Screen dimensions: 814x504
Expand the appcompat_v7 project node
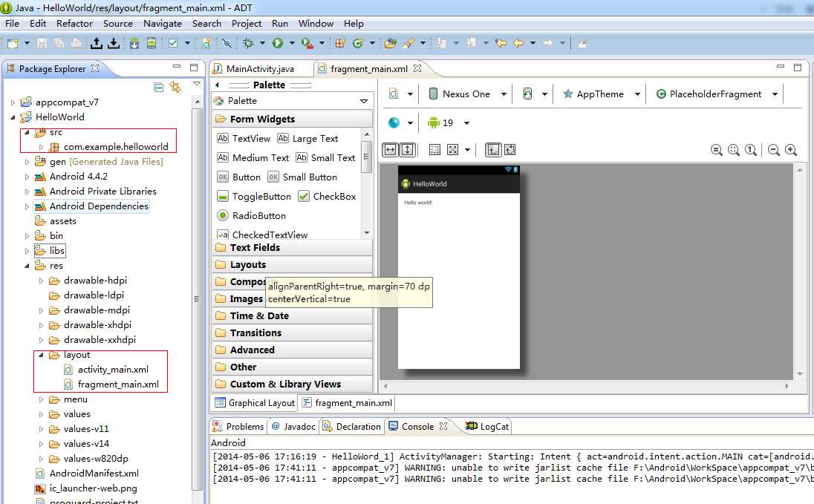pos(13,102)
